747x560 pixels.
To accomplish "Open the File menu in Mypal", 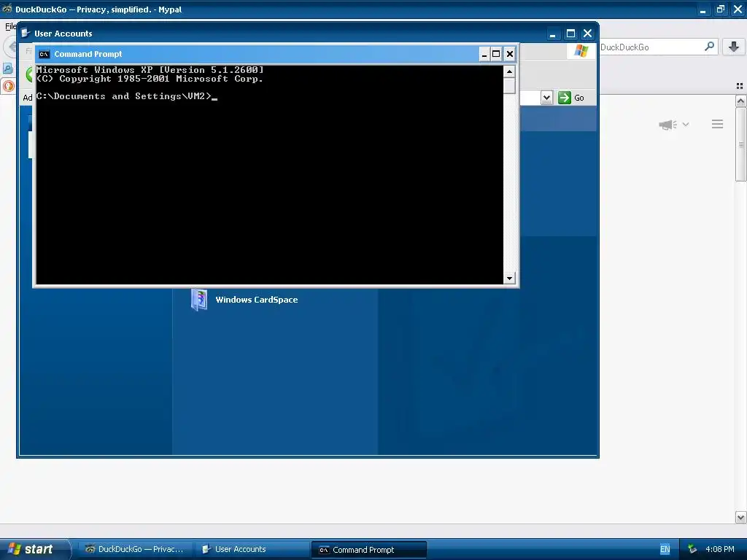I will pyautogui.click(x=10, y=26).
